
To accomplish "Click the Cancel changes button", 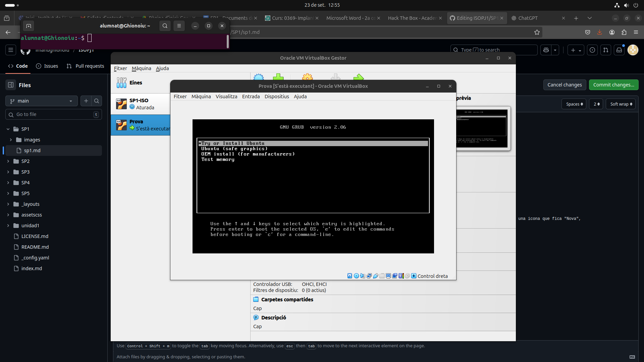I will (x=565, y=85).
